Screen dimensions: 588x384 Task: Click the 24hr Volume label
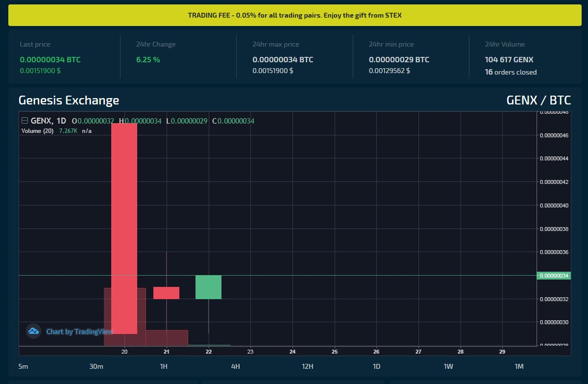coord(505,44)
